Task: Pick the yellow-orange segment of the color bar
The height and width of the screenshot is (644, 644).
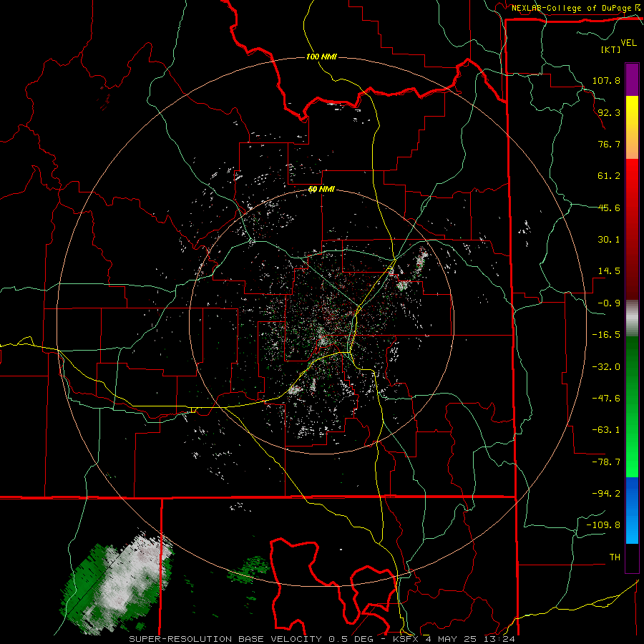Action: point(632,127)
